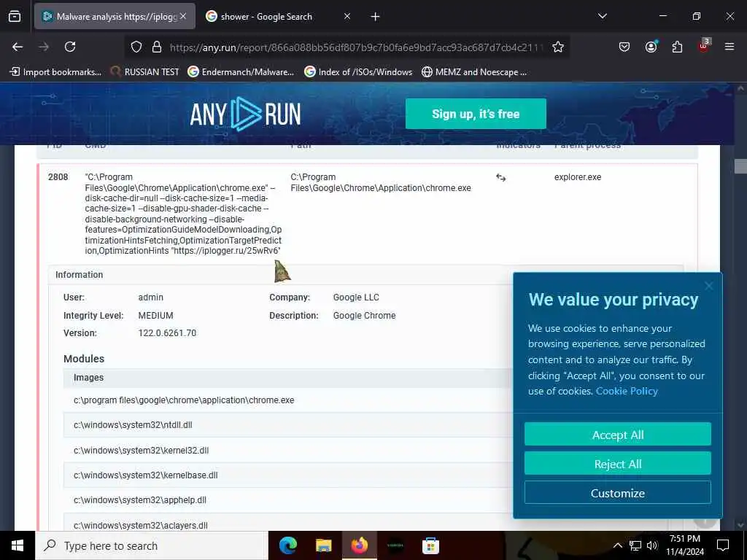Click Reject All cookies button
This screenshot has height=560, width=747.
pos(618,463)
